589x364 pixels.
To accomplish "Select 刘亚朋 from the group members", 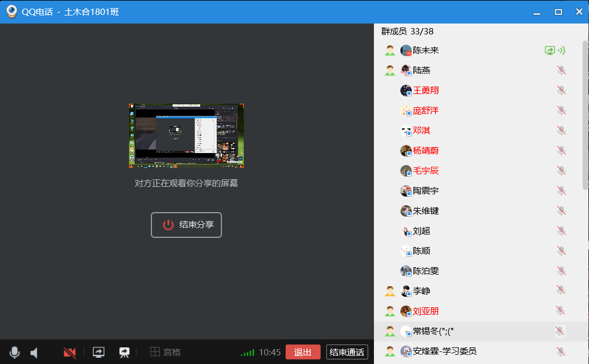I will click(426, 311).
